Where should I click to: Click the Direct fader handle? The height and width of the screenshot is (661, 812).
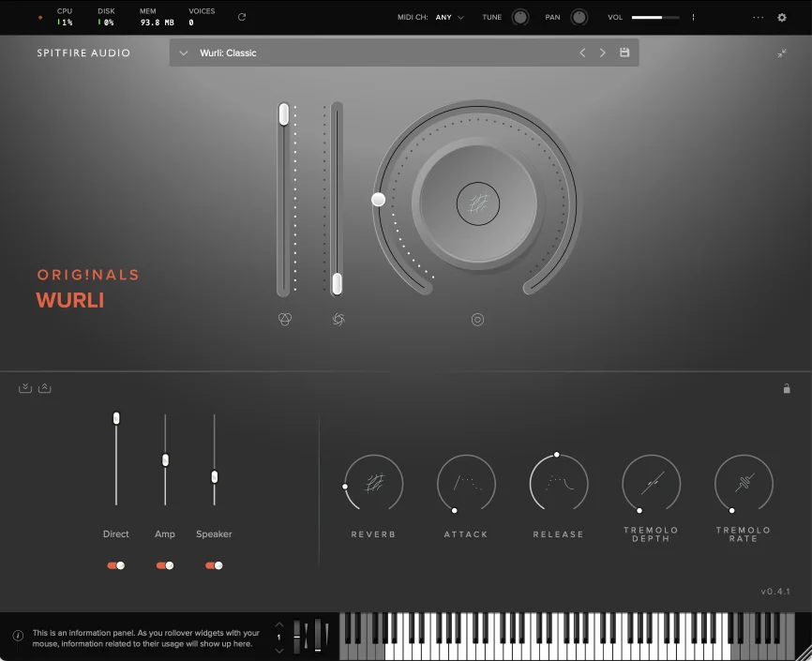(x=116, y=418)
